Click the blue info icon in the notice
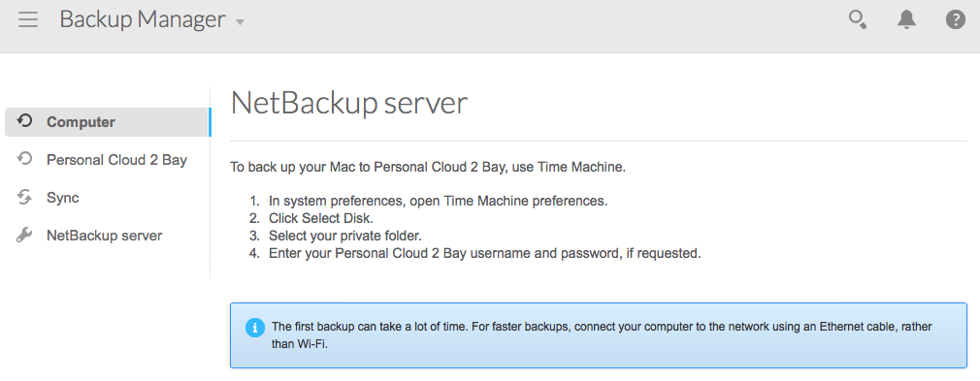 click(255, 328)
